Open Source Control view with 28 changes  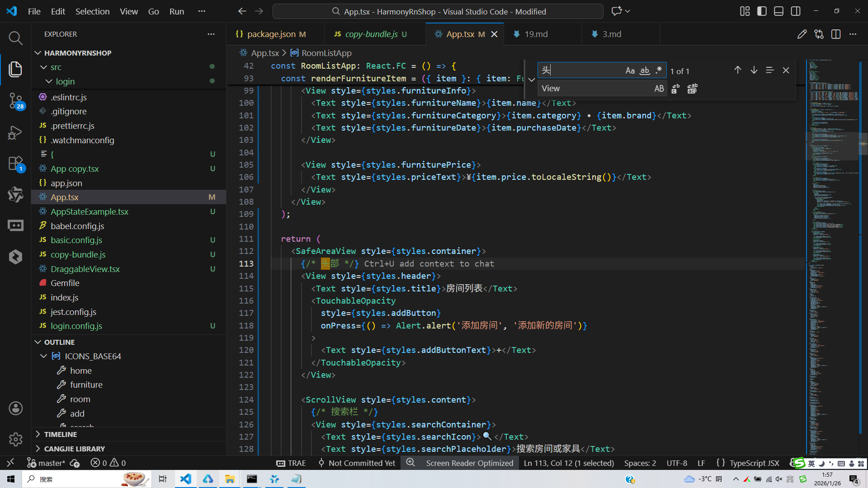coord(15,100)
